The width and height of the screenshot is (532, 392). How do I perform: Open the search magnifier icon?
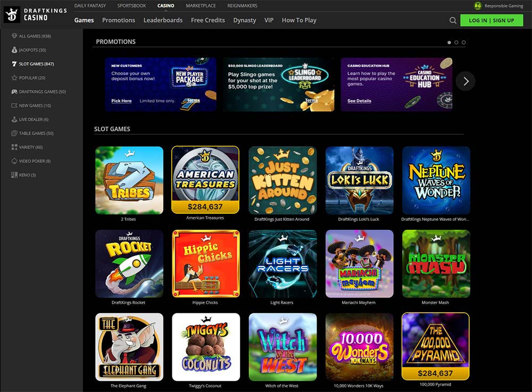[x=453, y=20]
